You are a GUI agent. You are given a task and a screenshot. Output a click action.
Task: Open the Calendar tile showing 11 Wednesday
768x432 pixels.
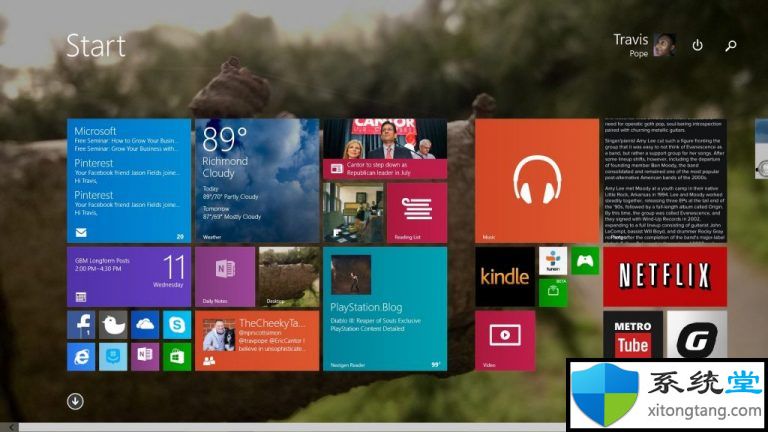tap(129, 277)
